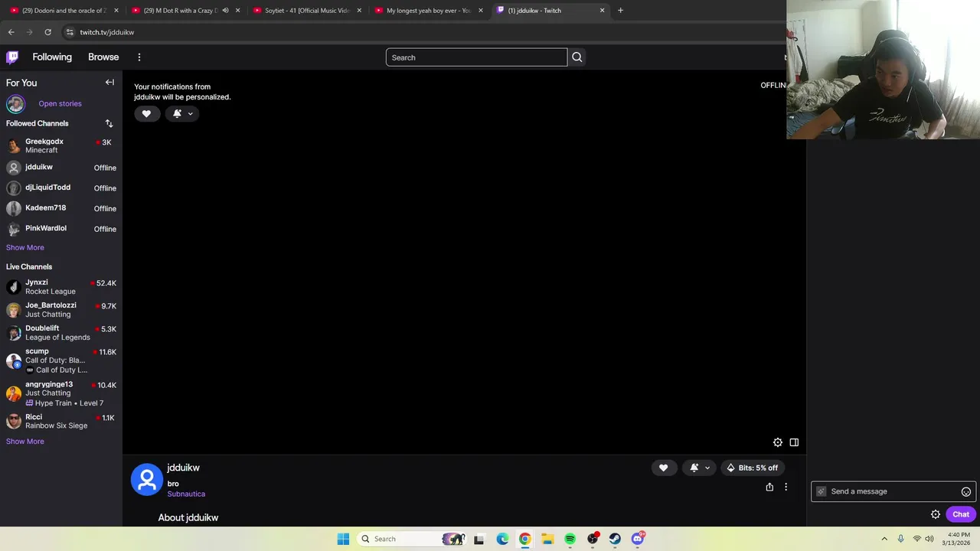Click the Bits: 5% off button
The image size is (980, 551).
[753, 468]
